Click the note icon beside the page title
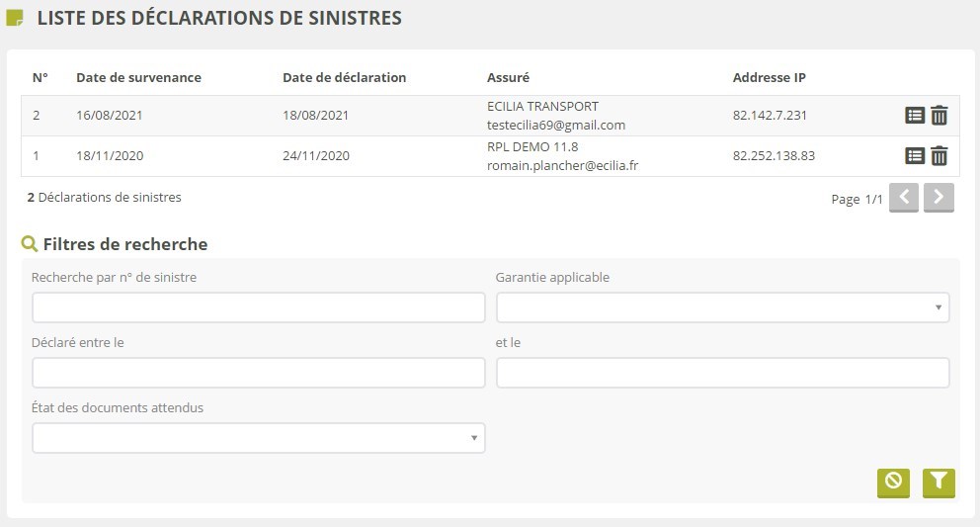Image resolution: width=980 pixels, height=527 pixels. (x=15, y=18)
